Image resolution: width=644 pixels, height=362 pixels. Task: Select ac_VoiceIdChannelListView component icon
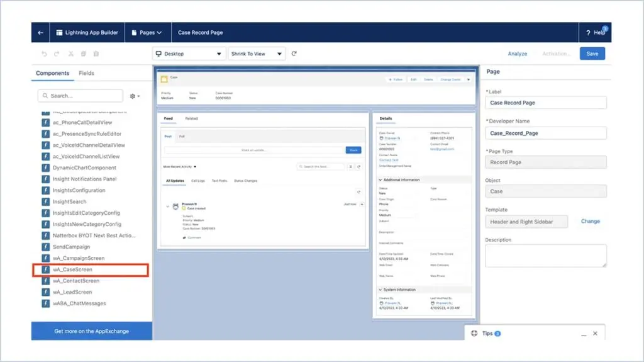[x=45, y=156]
